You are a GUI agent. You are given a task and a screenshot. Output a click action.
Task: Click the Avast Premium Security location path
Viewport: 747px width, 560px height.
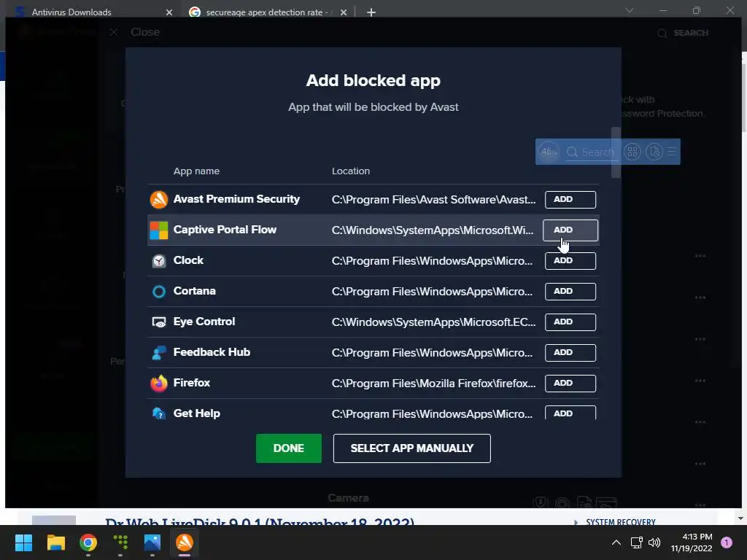[x=433, y=200]
